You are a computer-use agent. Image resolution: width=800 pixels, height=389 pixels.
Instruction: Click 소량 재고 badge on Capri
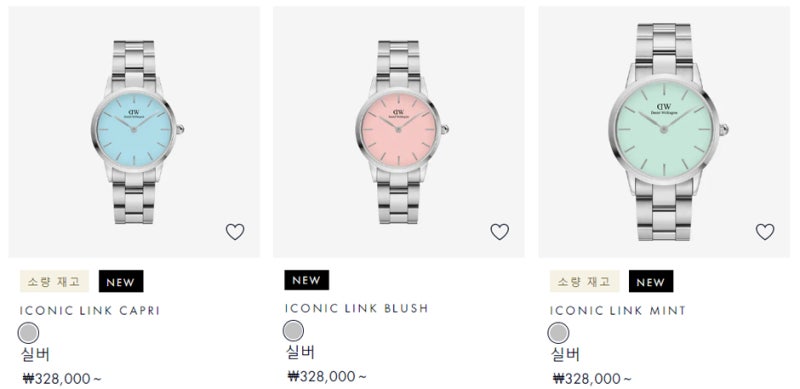click(54, 281)
